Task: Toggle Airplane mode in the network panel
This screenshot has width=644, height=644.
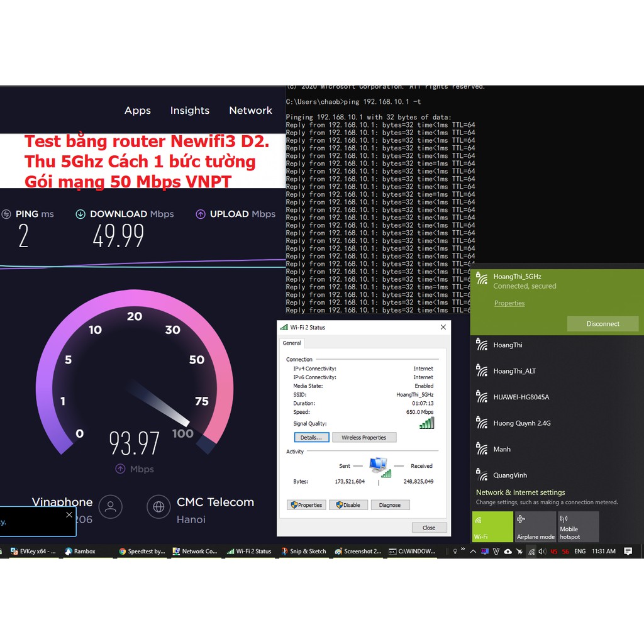Action: click(x=535, y=526)
